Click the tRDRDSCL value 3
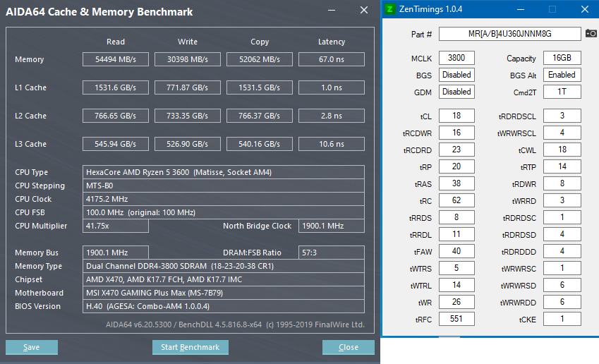Viewport: 599px width, 364px height. pyautogui.click(x=562, y=116)
